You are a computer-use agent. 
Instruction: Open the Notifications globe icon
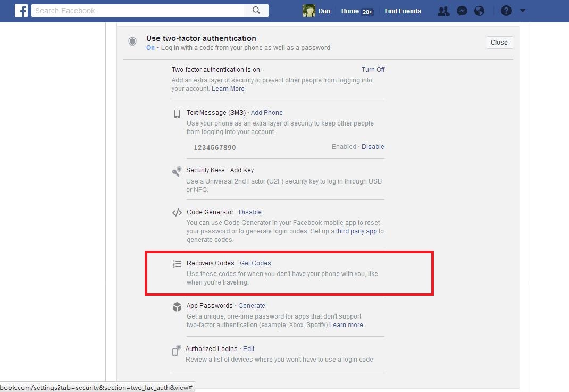(x=479, y=11)
